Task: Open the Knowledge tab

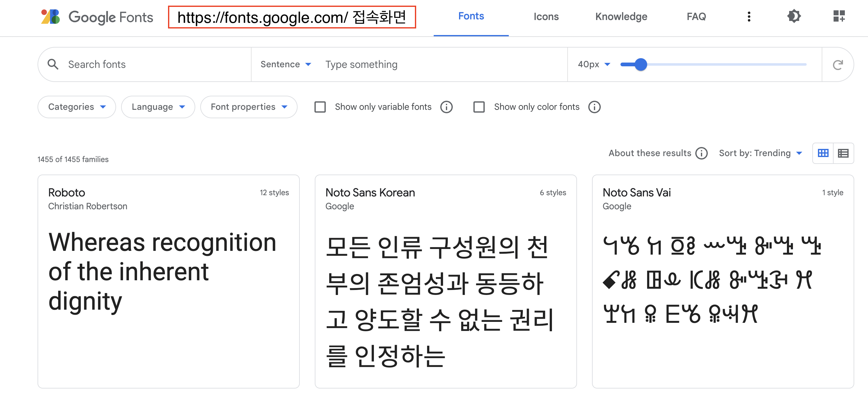Action: [621, 17]
